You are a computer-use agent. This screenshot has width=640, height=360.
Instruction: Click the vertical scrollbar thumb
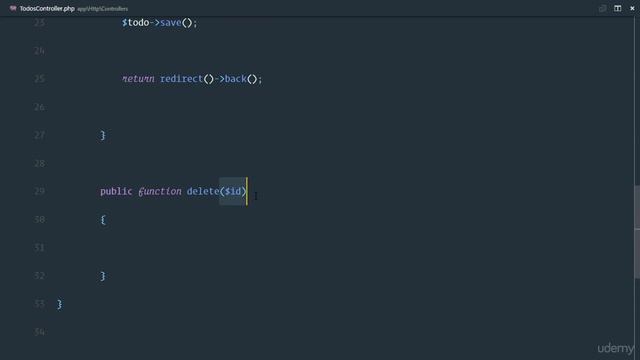click(x=637, y=232)
